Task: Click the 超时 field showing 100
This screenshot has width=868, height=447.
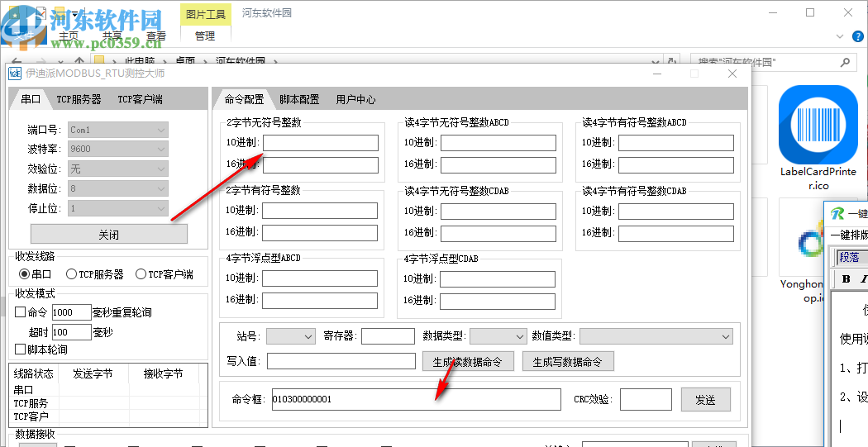Action: pos(71,332)
